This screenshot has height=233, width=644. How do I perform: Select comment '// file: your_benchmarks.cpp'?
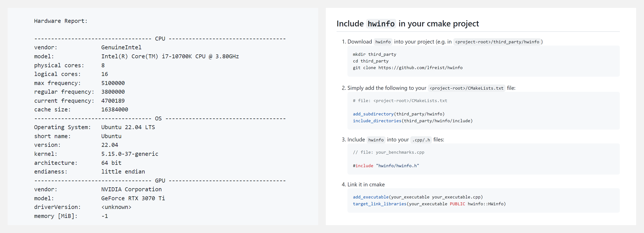[388, 152]
